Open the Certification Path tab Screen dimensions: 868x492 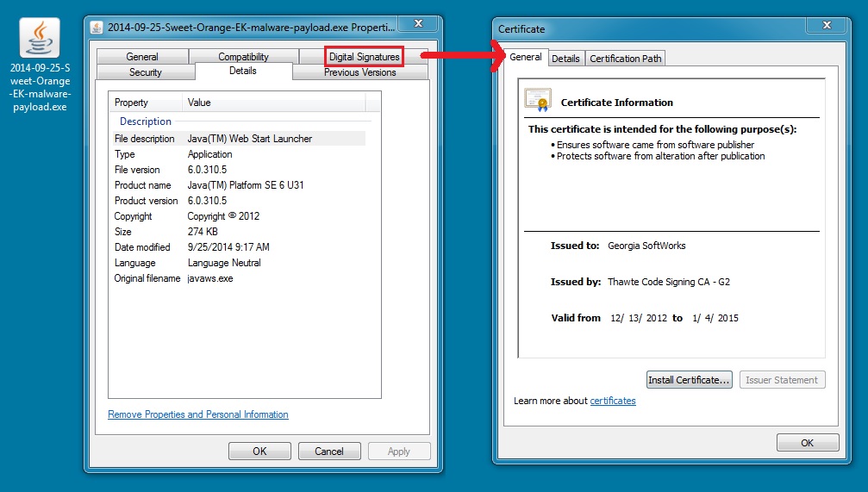626,59
